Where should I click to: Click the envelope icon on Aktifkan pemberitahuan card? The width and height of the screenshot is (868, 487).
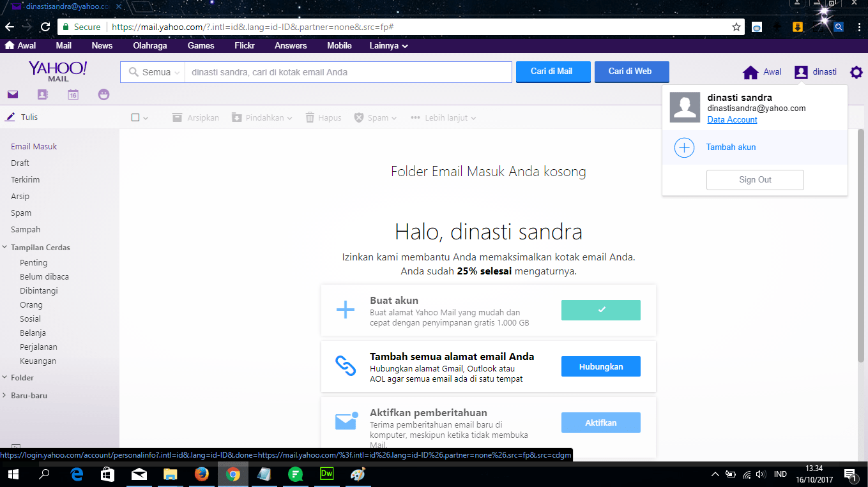point(346,421)
